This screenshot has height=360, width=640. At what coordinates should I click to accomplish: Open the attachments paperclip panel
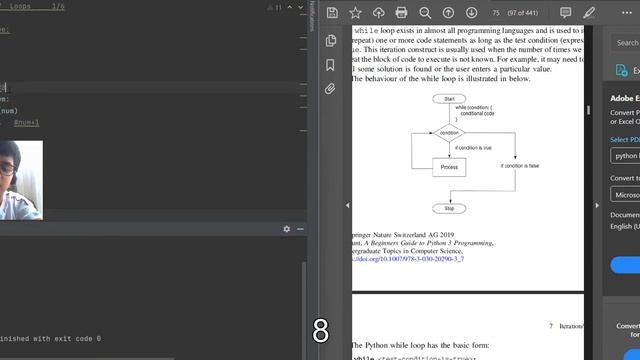pos(330,89)
